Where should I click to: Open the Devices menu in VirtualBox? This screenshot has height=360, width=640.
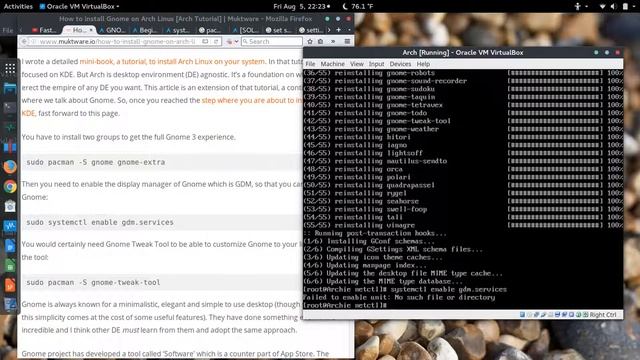(x=400, y=64)
